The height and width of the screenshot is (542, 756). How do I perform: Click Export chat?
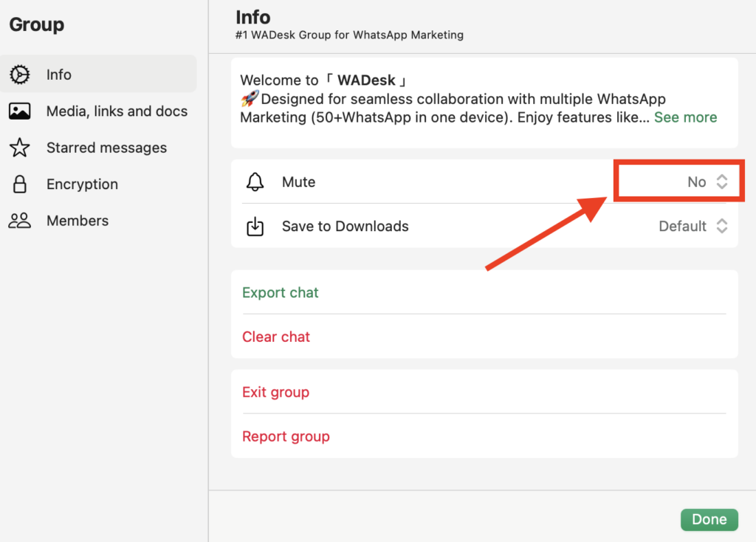pos(280,292)
